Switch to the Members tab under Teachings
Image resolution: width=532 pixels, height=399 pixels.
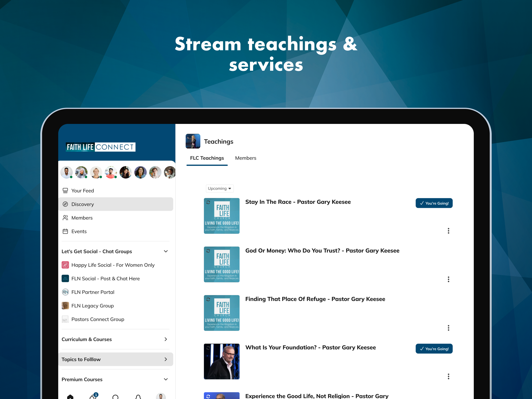pos(246,158)
